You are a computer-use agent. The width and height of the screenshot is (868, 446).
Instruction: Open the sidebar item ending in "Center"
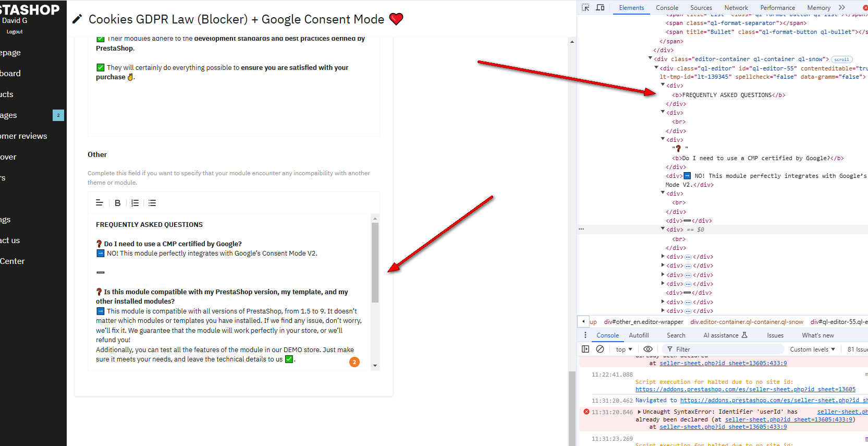pyautogui.click(x=13, y=261)
